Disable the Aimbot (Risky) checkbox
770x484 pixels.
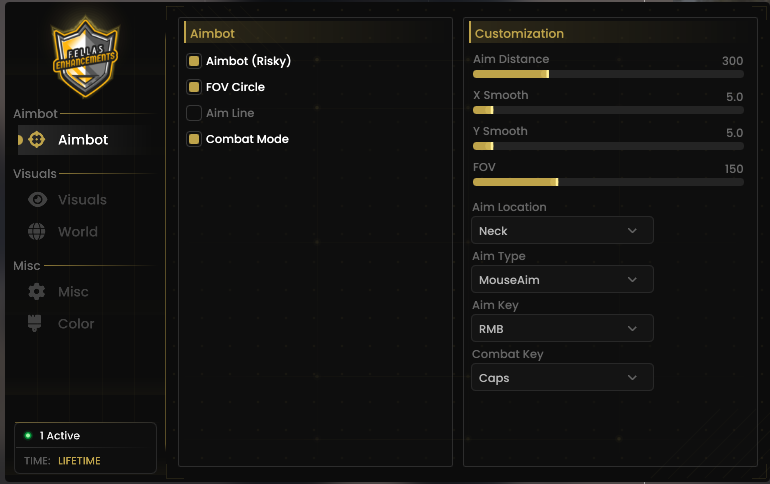(194, 61)
